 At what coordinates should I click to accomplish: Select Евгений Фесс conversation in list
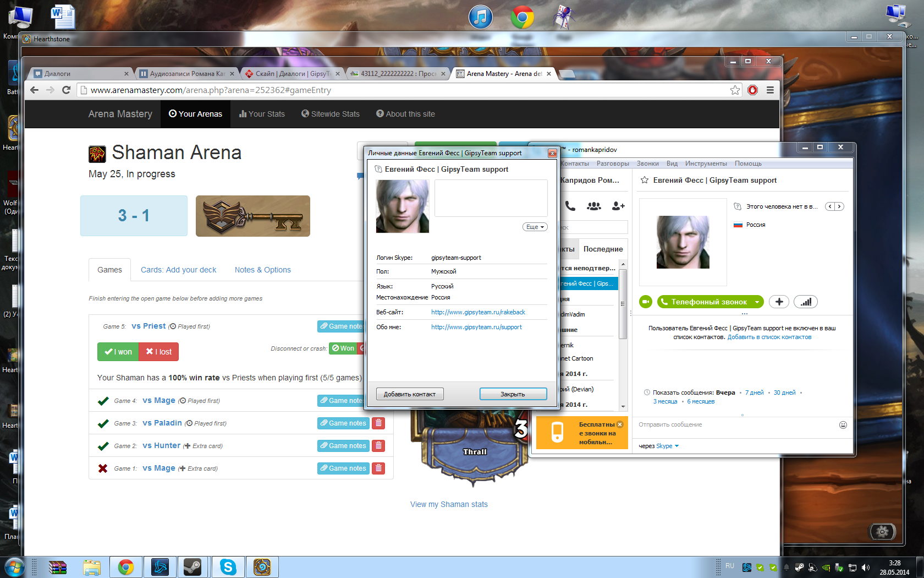(588, 283)
